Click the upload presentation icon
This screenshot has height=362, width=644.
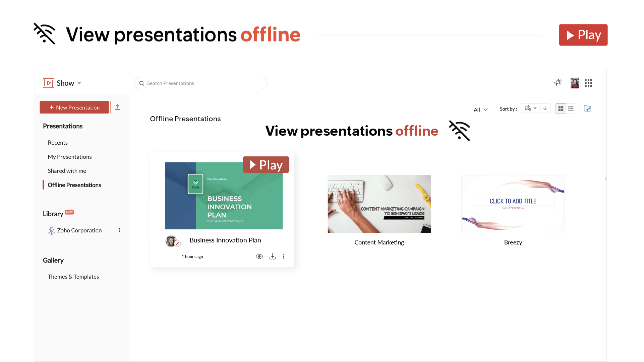pos(117,107)
